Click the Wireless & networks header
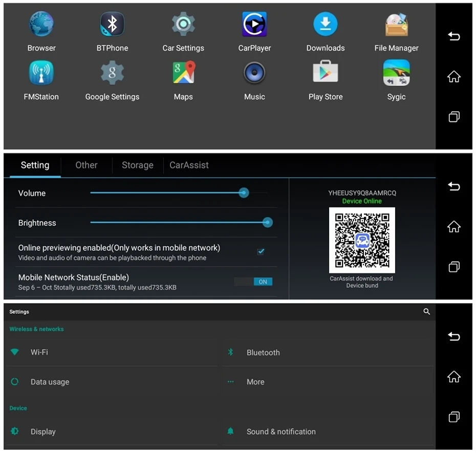The width and height of the screenshot is (476, 453). pos(36,329)
